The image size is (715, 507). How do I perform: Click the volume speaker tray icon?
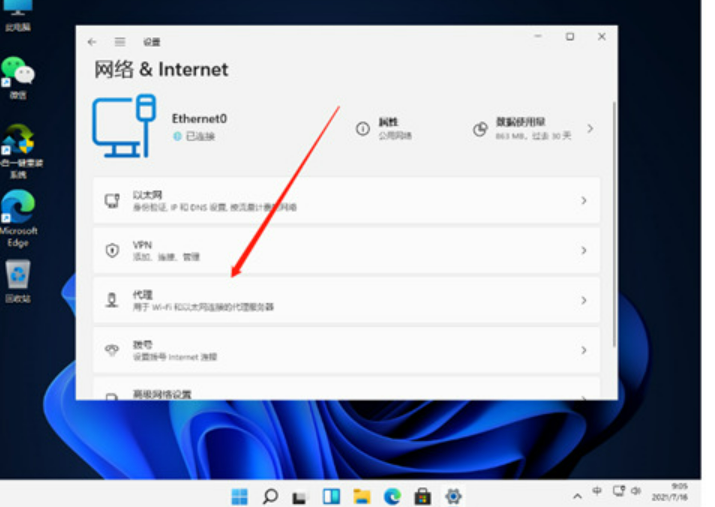click(x=636, y=491)
